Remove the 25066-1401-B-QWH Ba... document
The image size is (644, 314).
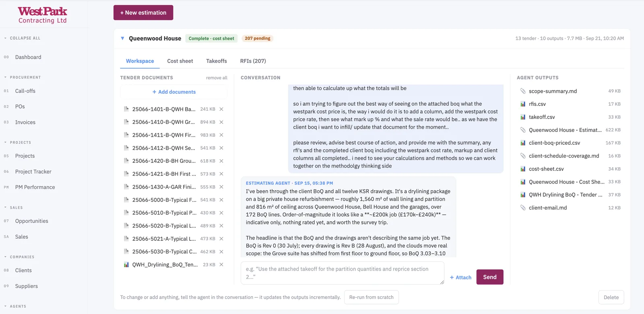pyautogui.click(x=221, y=109)
